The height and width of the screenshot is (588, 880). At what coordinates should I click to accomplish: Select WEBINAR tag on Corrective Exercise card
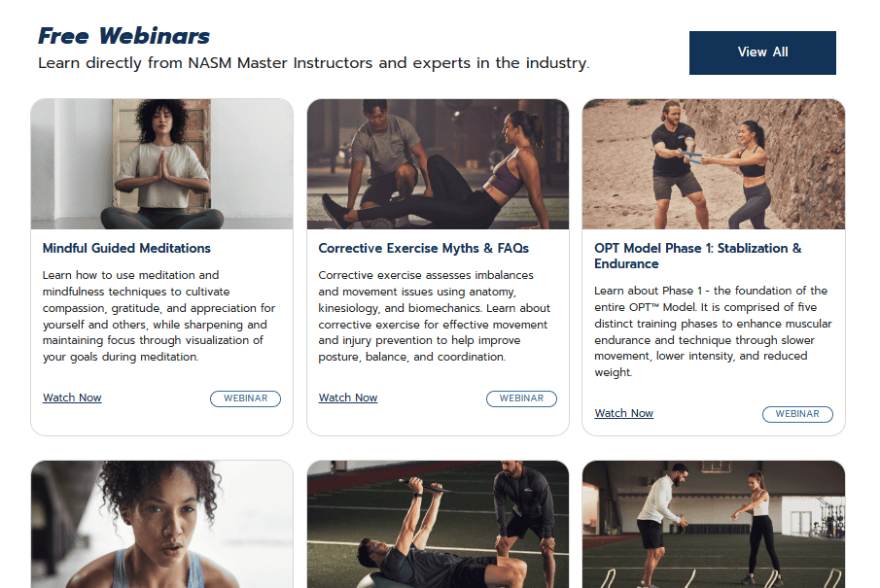pyautogui.click(x=521, y=398)
